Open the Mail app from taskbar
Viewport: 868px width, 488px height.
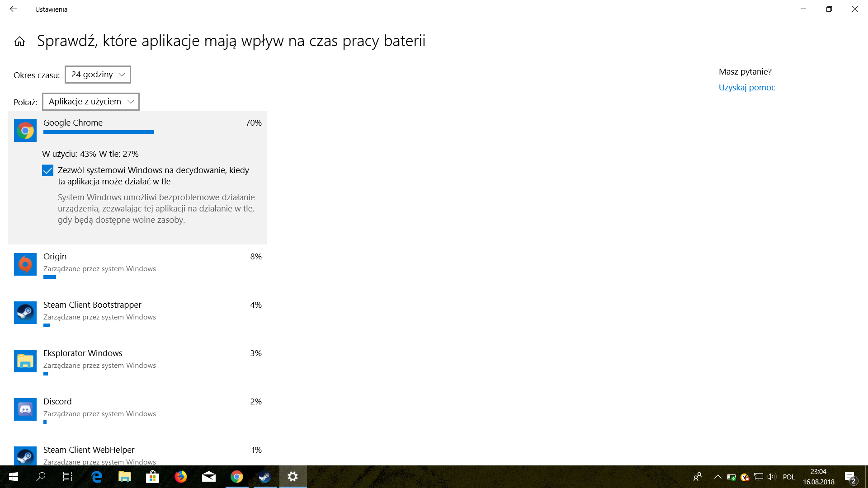208,477
